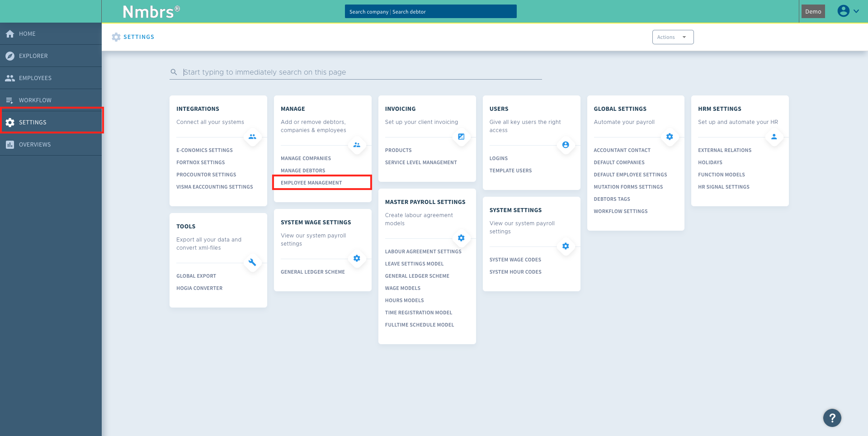Click the Overviews chart icon
868x436 pixels.
10,145
